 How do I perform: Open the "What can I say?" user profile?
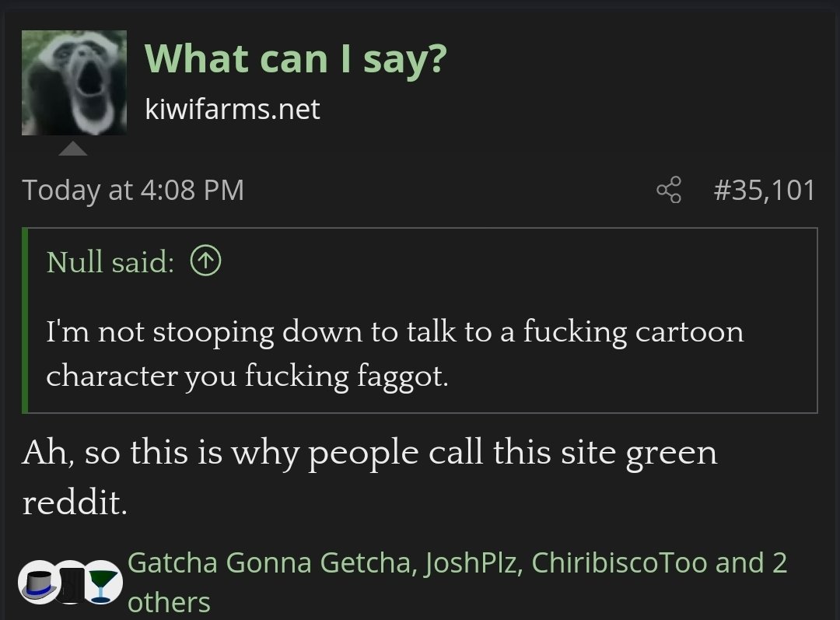(x=296, y=58)
